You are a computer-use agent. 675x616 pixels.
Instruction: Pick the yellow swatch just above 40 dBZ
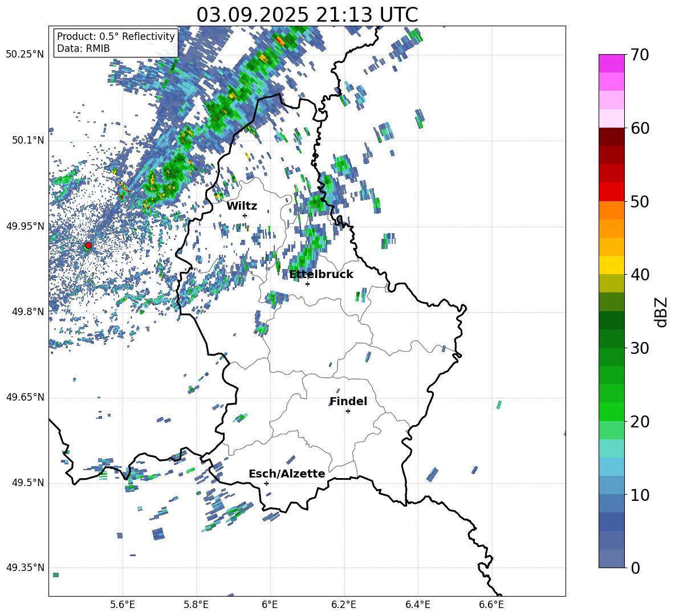pos(611,266)
